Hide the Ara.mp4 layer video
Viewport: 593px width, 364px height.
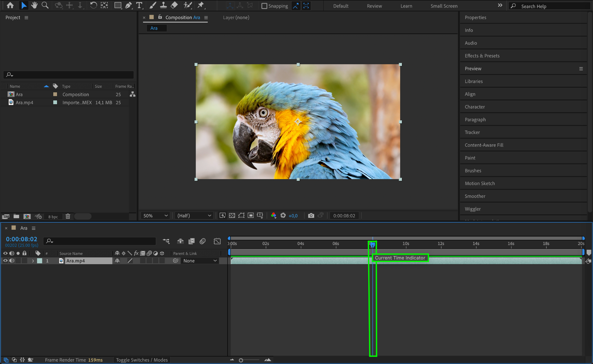[x=5, y=261]
